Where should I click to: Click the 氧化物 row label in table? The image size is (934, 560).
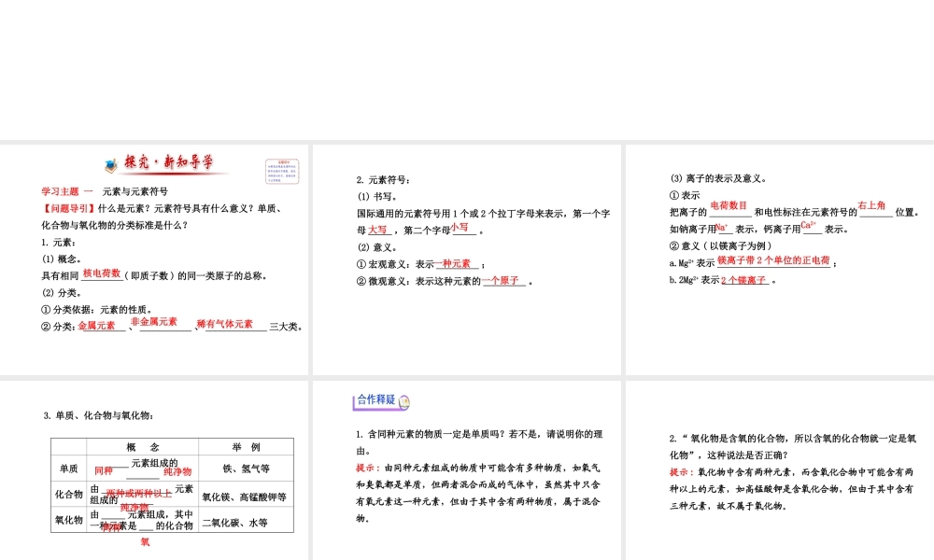68,520
